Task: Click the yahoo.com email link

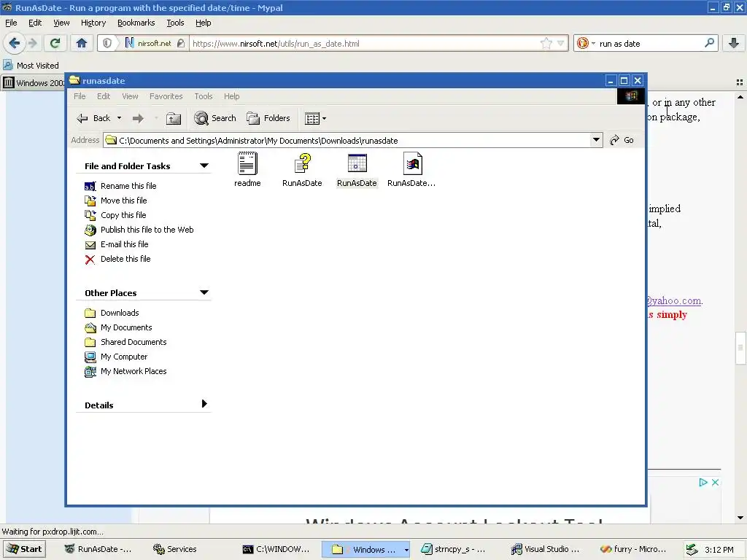Action: (674, 300)
